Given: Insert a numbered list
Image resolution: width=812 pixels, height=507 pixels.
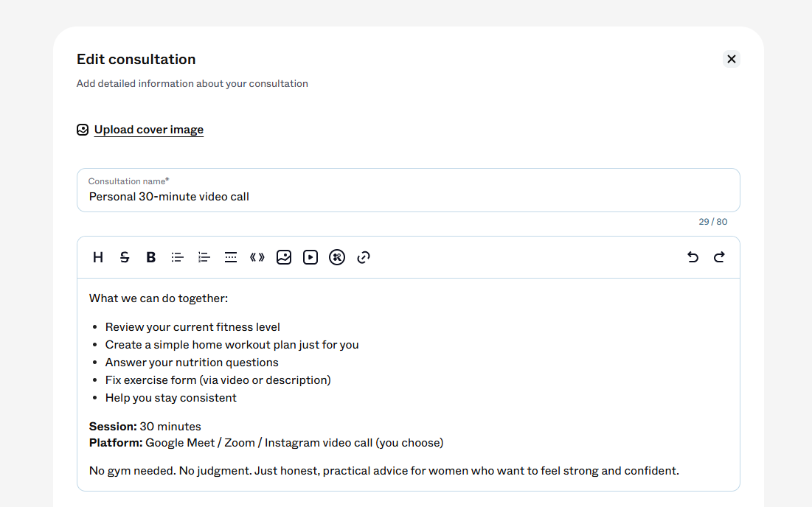Looking at the screenshot, I should pyautogui.click(x=204, y=257).
